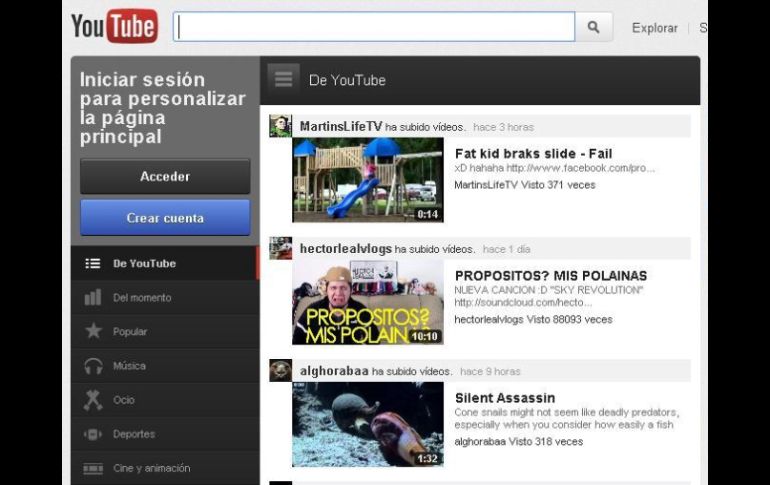Click the Cine y animación film icon
Viewport: 770px width, 485px height.
pyautogui.click(x=93, y=469)
